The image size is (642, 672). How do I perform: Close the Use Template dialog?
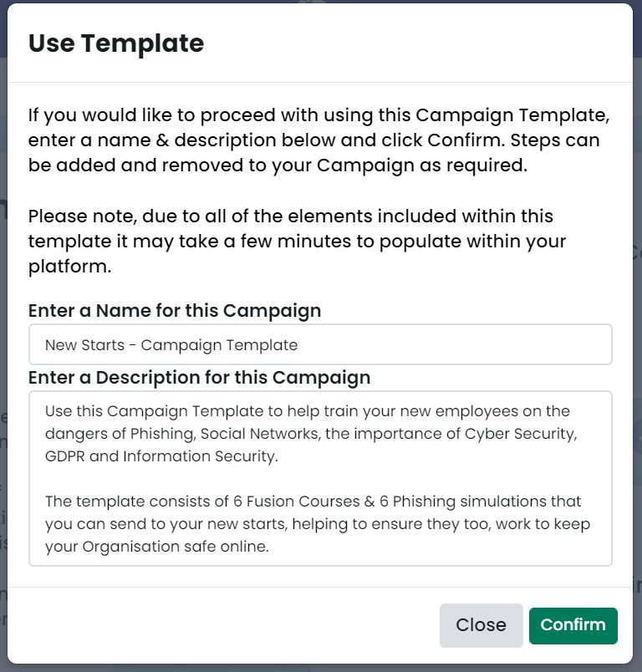coord(481,625)
